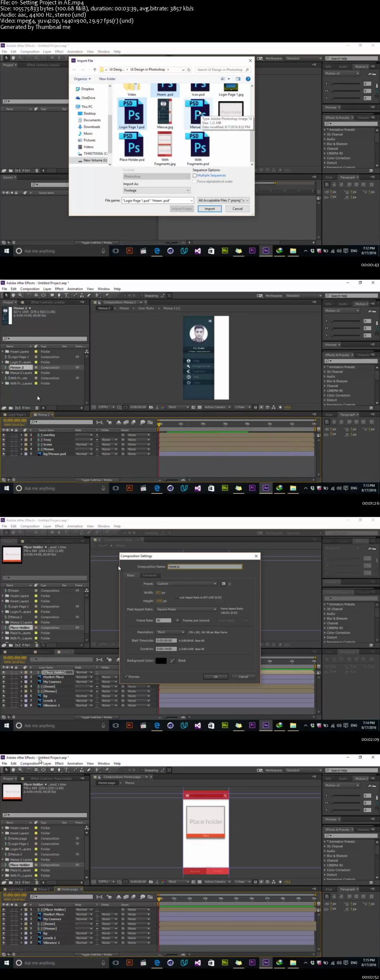The width and height of the screenshot is (380, 980).
Task: Uncheck Preview in the Composition Settings dialog
Action: 126,677
